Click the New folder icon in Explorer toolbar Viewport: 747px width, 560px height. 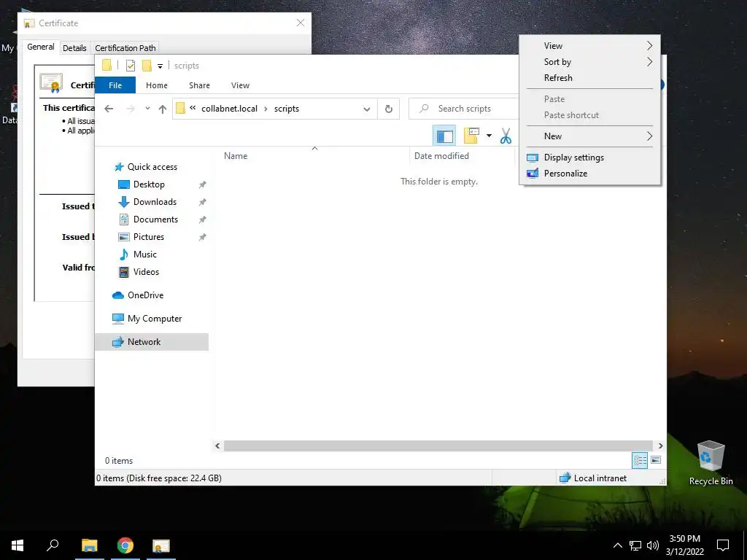coord(471,136)
